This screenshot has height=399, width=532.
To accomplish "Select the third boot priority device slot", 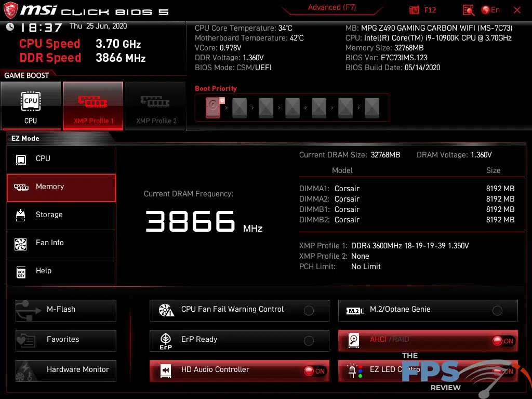I will [266, 108].
